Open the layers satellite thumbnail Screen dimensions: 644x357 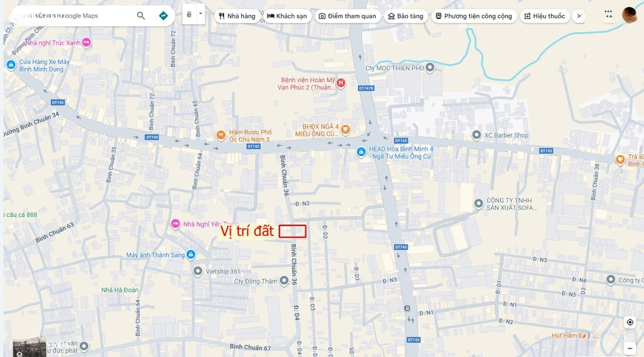pyautogui.click(x=29, y=348)
